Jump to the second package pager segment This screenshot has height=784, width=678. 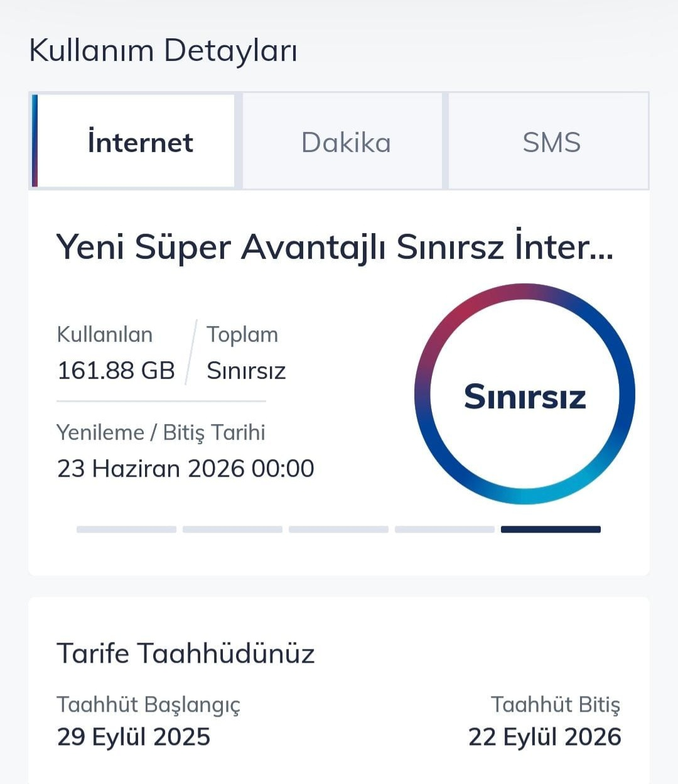tap(232, 530)
